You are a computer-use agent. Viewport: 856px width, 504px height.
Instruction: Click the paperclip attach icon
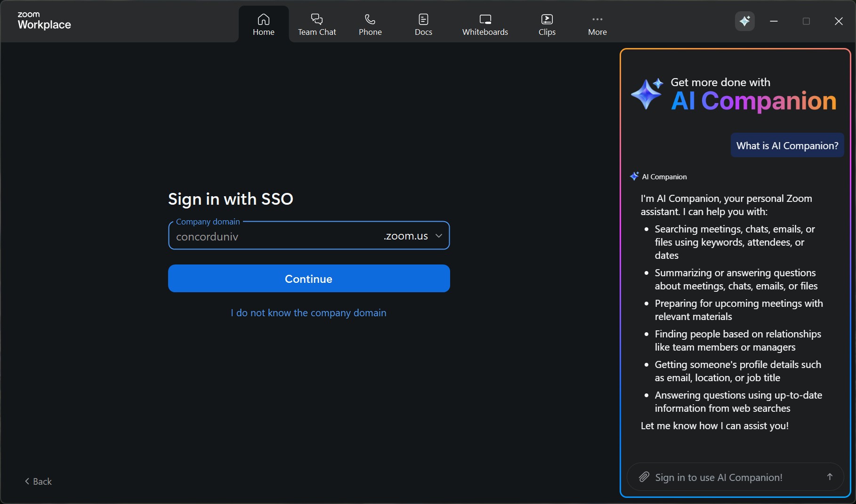644,477
